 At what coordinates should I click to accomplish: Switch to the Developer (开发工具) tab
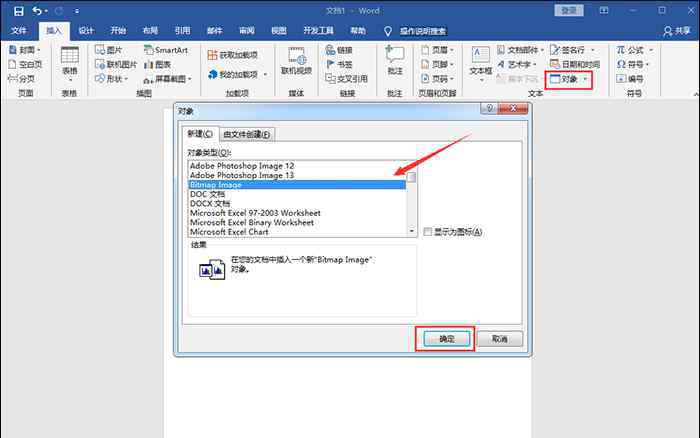318,31
